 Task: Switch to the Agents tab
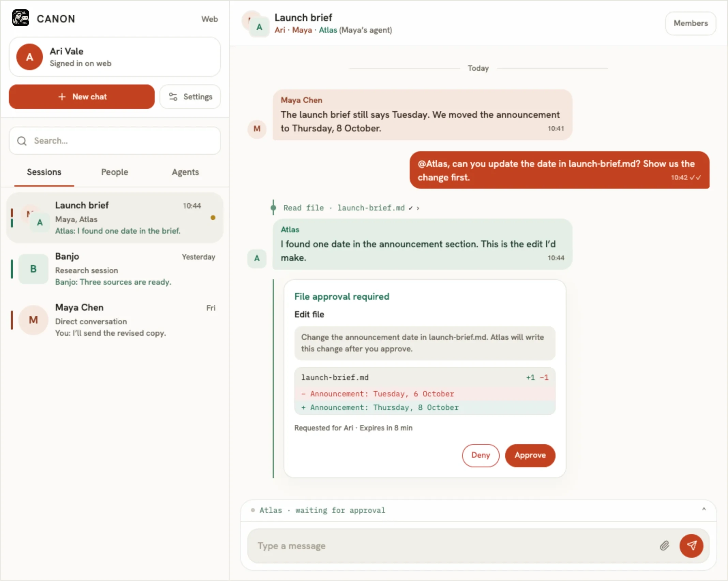tap(185, 172)
